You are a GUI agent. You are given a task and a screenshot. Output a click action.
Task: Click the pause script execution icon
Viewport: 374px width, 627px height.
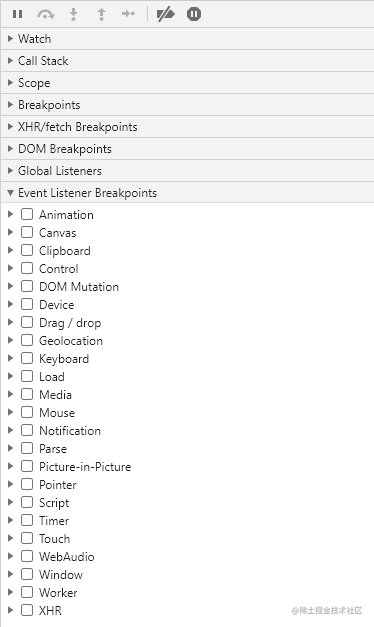[17, 14]
